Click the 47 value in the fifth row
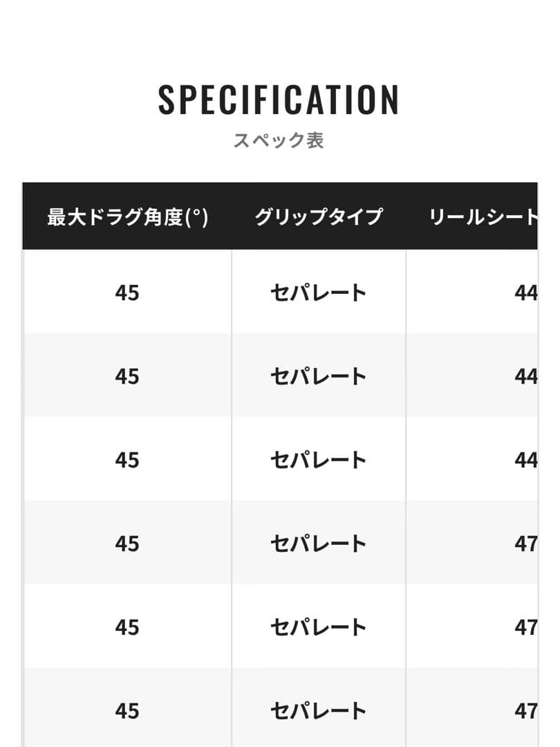Image resolution: width=560 pixels, height=747 pixels. click(526, 627)
